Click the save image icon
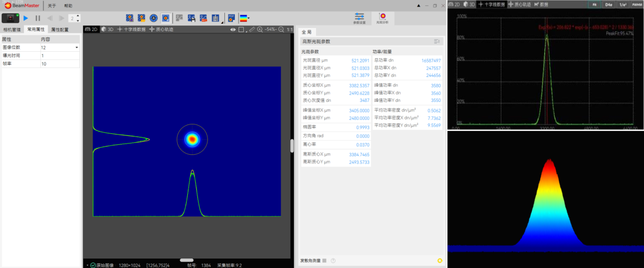The width and height of the screenshot is (644, 268). pos(191,18)
